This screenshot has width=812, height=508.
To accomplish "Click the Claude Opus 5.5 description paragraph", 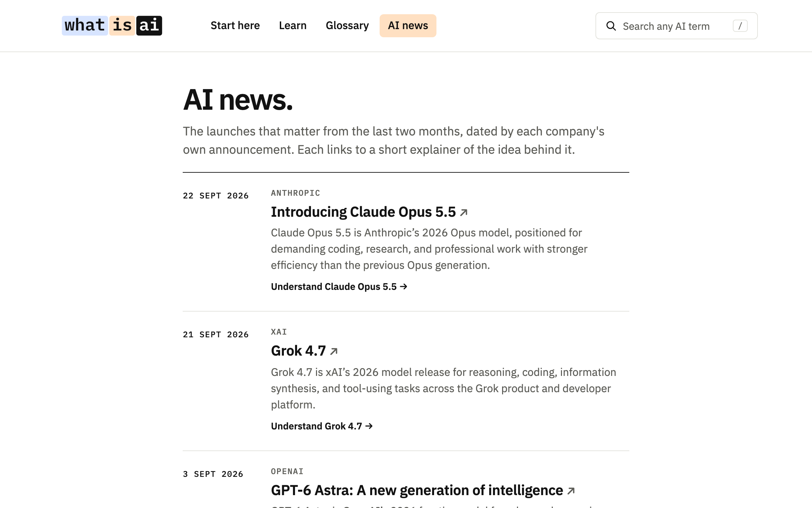I will point(429,249).
